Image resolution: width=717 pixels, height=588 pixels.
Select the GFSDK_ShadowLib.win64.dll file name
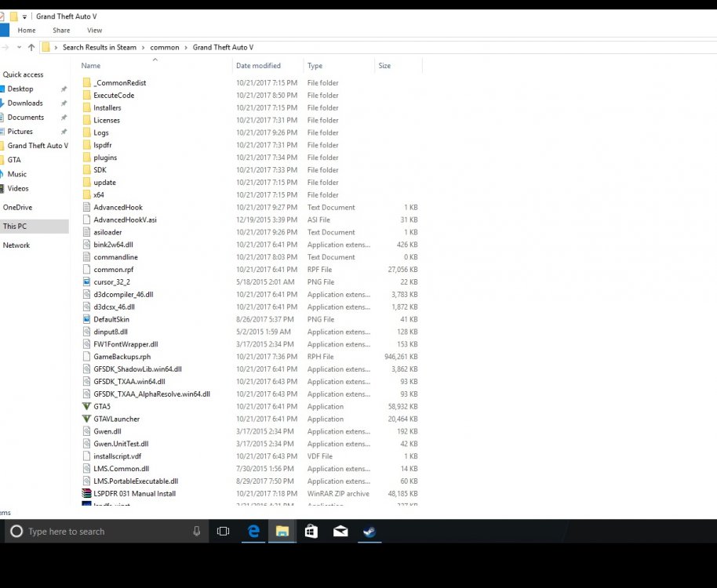pyautogui.click(x=137, y=369)
